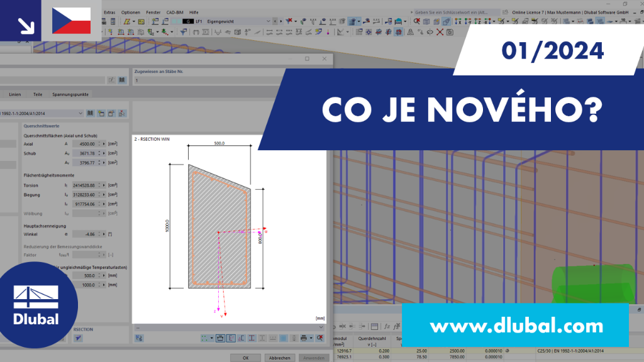This screenshot has width=644, height=362.
Task: Click the red X delete icon in toolbar
Action: click(x=440, y=32)
